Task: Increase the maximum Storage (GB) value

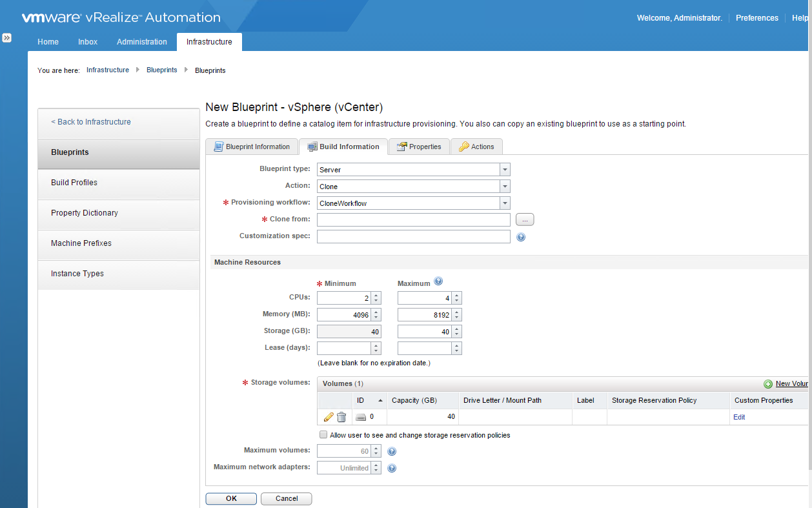Action: 456,329
